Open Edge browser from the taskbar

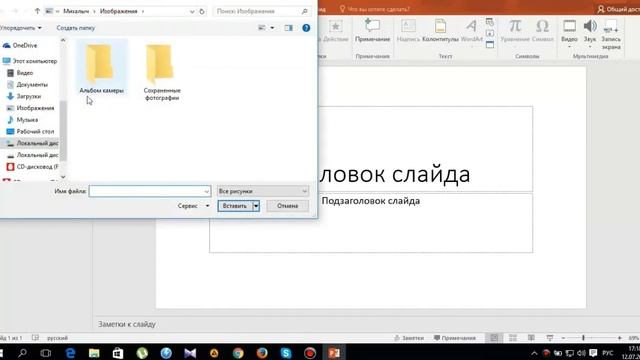tap(71, 353)
